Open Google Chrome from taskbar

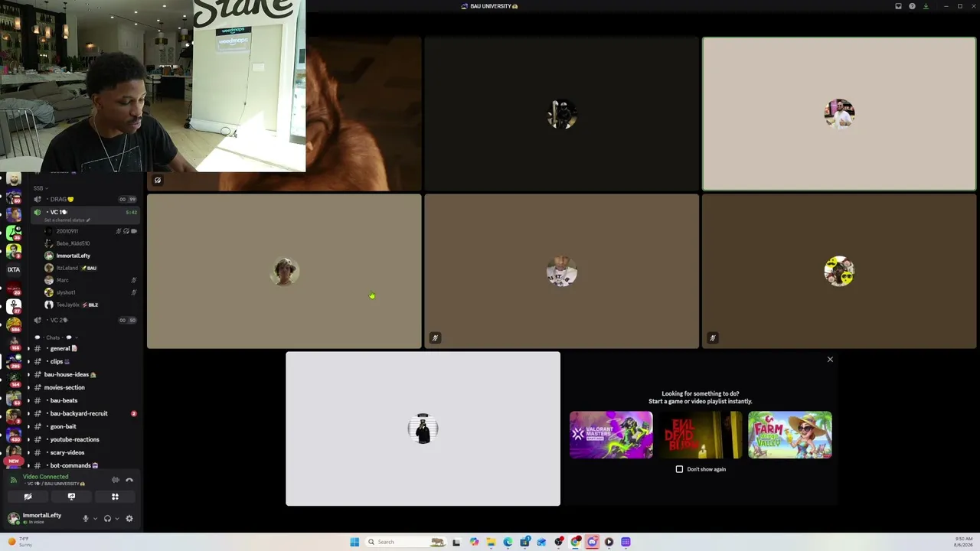(x=575, y=542)
